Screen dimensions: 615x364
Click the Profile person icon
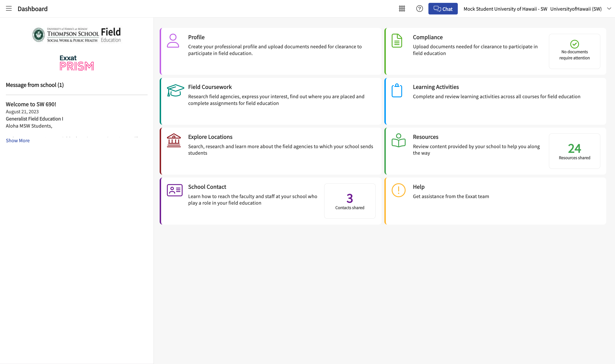click(x=173, y=41)
